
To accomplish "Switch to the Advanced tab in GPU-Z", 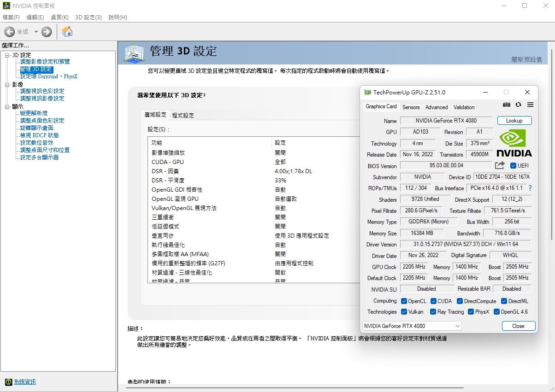I will [437, 107].
